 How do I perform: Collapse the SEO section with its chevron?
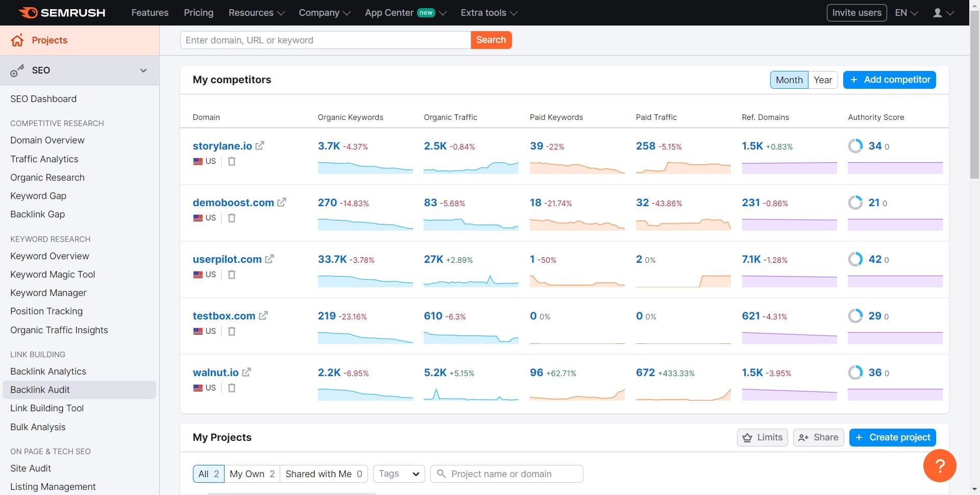click(x=143, y=70)
